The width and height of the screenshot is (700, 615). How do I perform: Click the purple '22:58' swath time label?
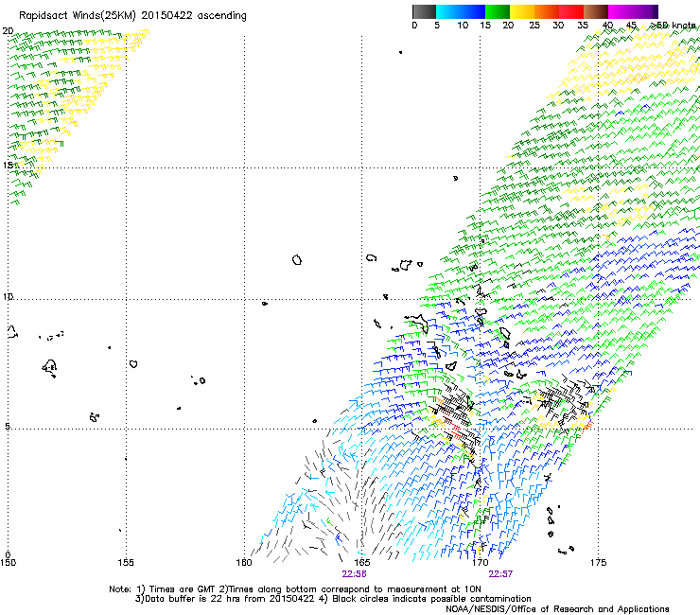(x=355, y=574)
